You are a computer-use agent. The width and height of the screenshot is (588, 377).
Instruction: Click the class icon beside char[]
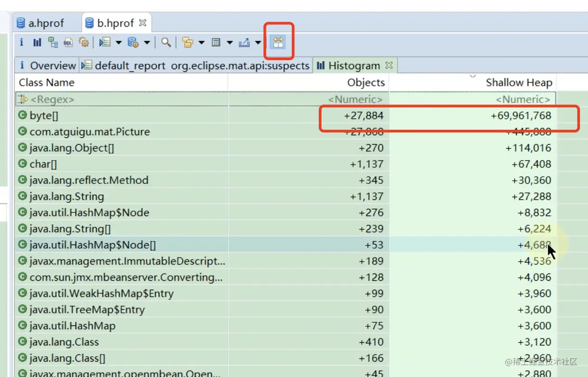22,164
